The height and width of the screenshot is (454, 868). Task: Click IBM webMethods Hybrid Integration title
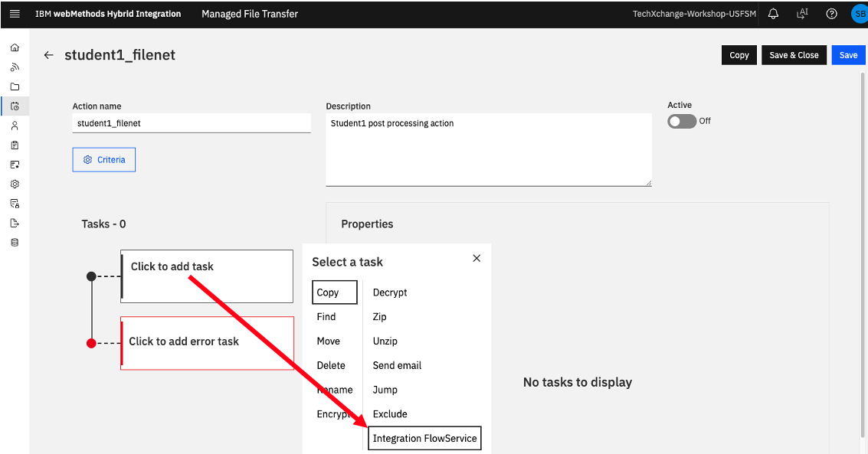[x=108, y=14]
